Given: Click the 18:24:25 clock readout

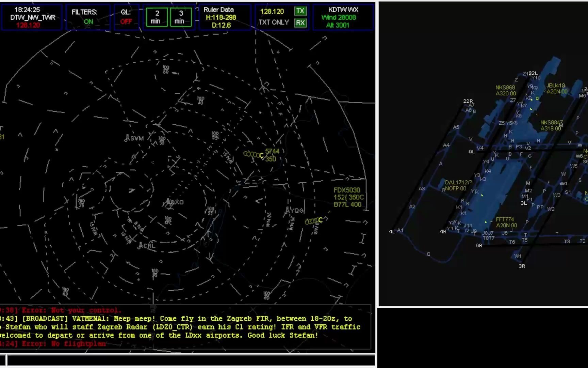Looking at the screenshot, I should [x=27, y=10].
